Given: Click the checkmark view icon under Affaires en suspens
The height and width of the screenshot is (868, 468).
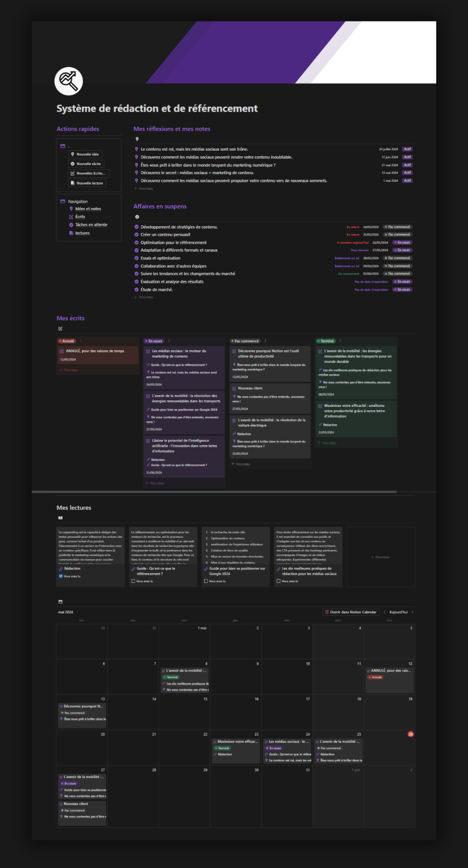Looking at the screenshot, I should point(137,217).
